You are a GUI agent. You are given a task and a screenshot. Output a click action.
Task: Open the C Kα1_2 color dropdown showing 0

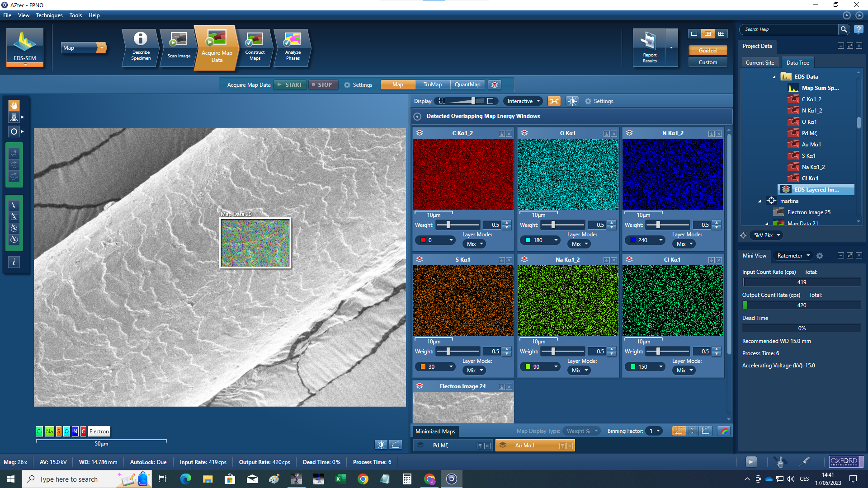click(435, 240)
